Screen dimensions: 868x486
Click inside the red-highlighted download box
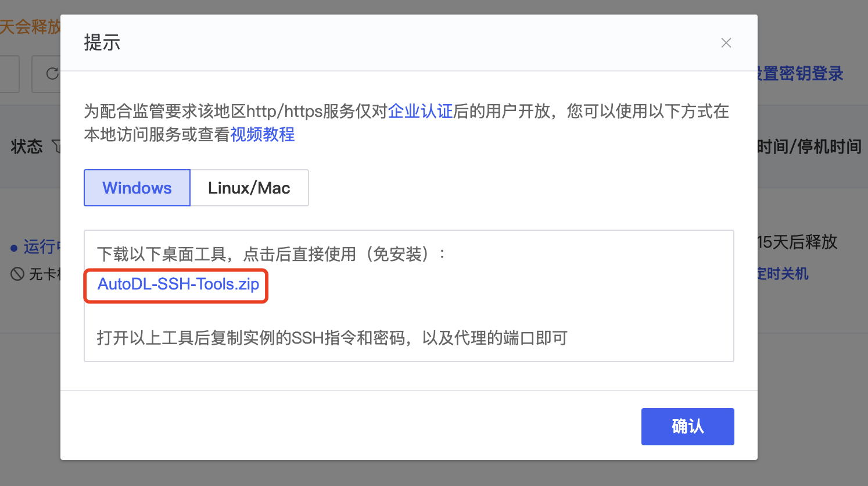pos(175,285)
